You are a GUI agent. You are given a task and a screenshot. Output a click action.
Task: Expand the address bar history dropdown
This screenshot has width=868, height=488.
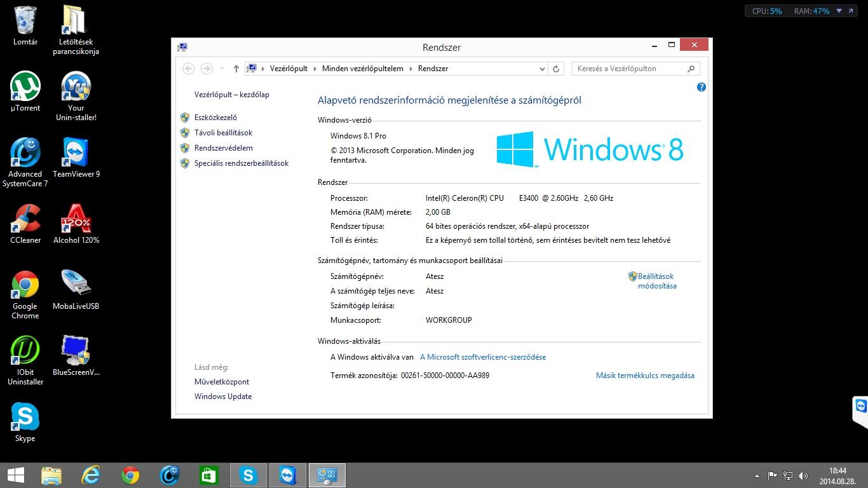point(542,69)
